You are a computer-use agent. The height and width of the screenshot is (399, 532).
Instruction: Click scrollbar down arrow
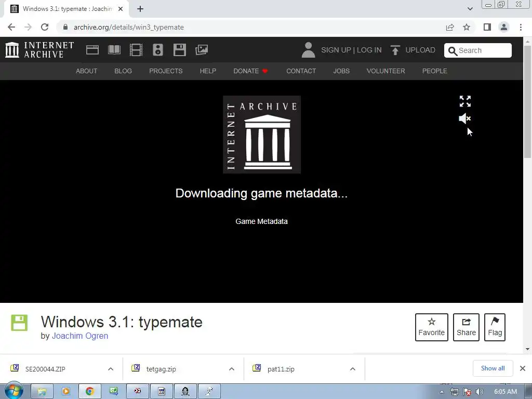[x=527, y=349]
